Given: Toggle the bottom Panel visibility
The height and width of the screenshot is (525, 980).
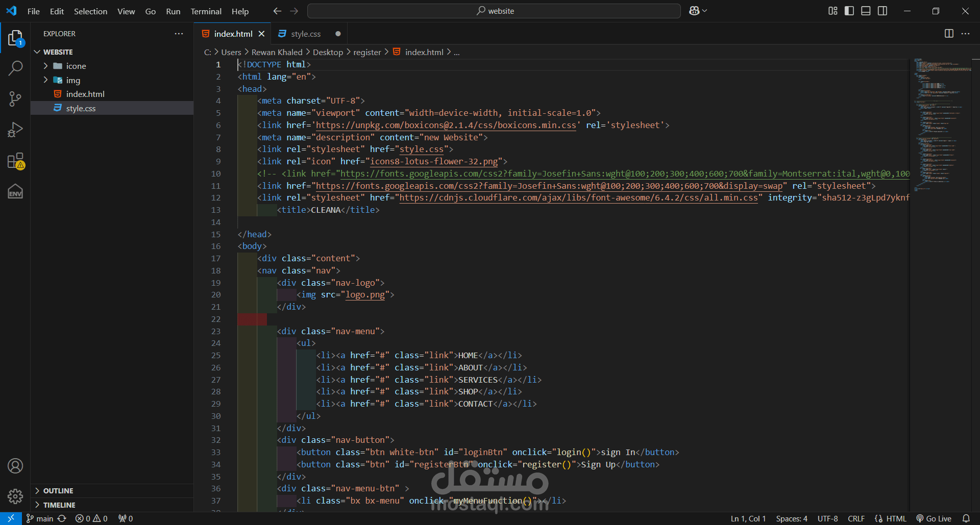Looking at the screenshot, I should (x=866, y=11).
